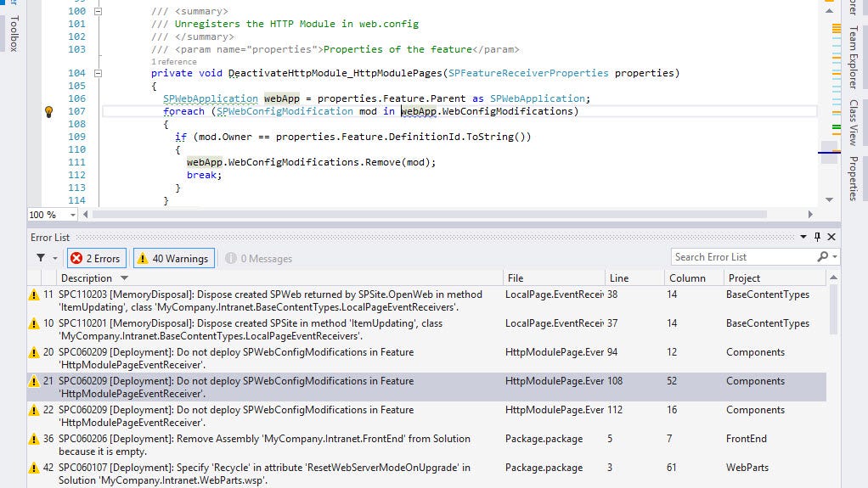Click the editor vertical scroll down arrow
The width and height of the screenshot is (868, 488).
coord(829,199)
